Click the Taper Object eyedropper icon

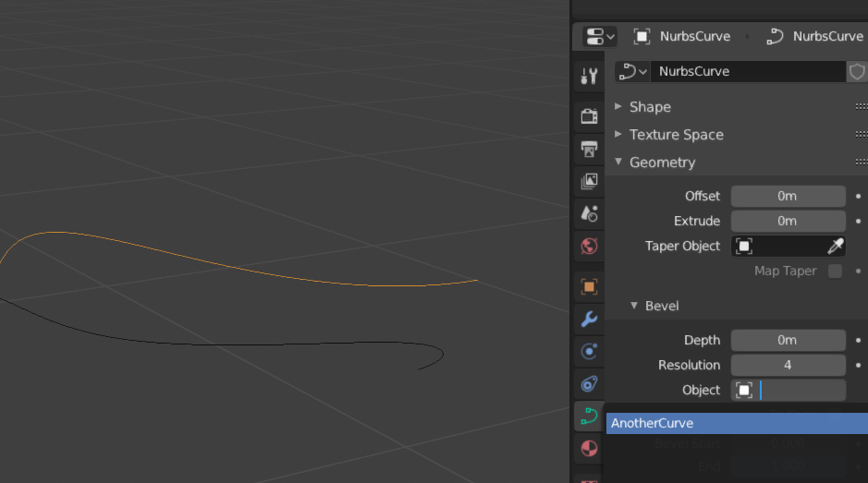click(835, 247)
